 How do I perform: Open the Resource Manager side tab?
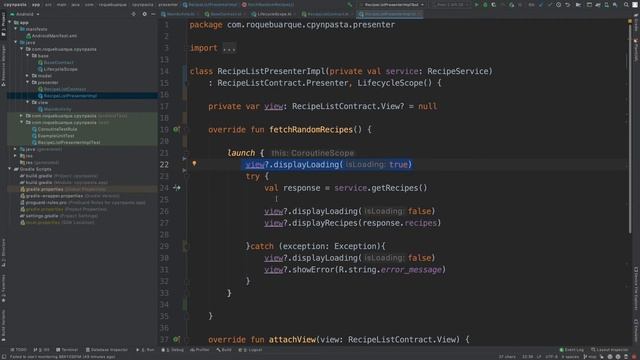[x=3, y=65]
